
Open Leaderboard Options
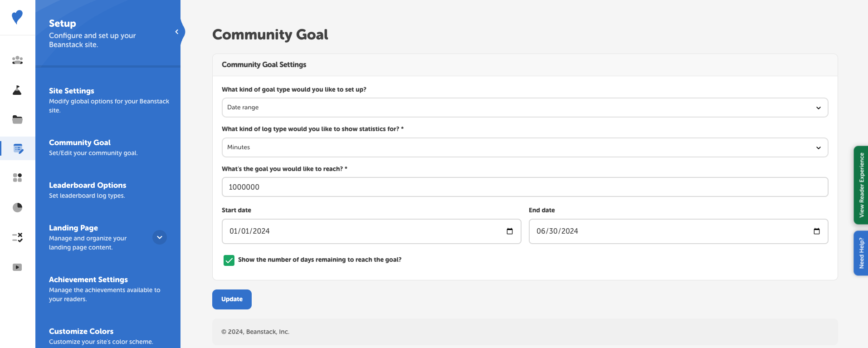[x=88, y=185]
